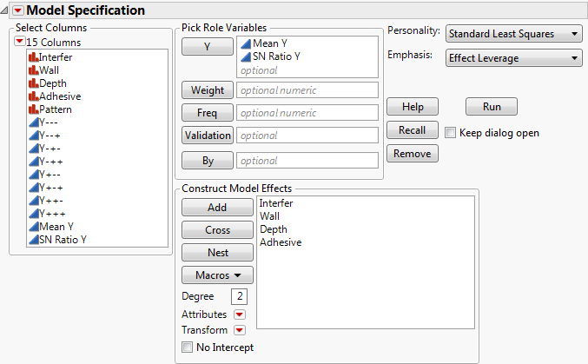
Task: Enable the Keep dialog open checkbox
Action: click(451, 133)
